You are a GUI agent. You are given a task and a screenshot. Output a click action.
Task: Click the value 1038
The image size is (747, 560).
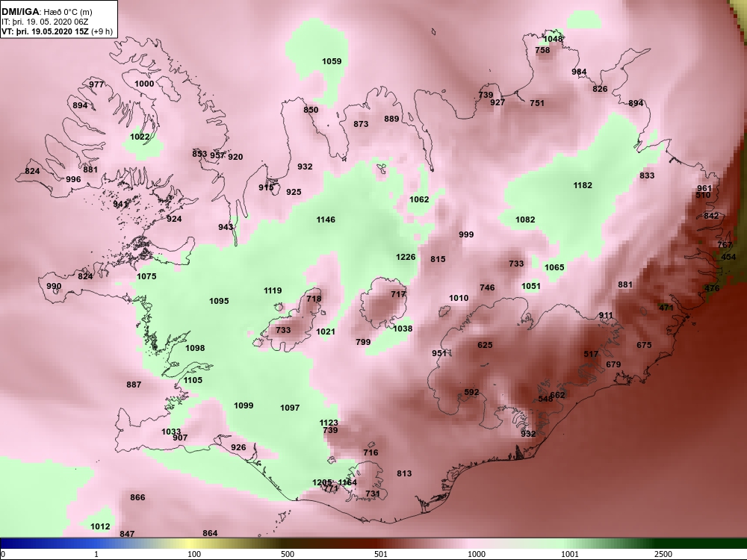[403, 328]
